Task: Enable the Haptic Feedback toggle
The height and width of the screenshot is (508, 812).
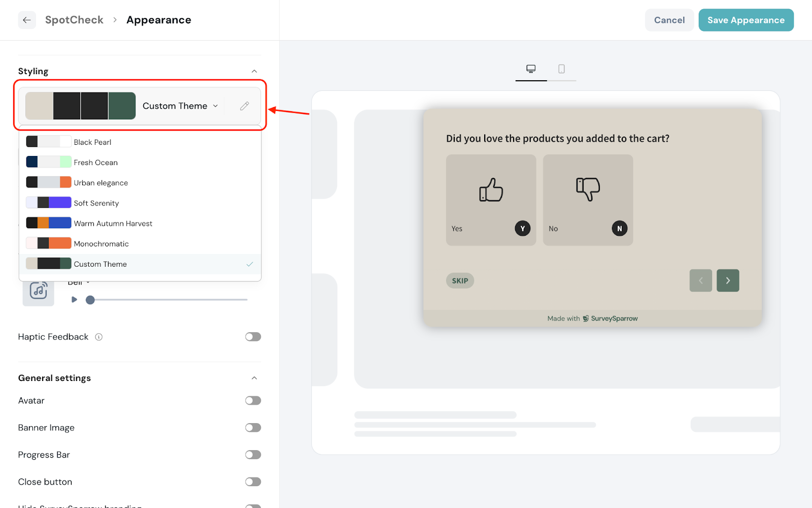Action: (253, 337)
